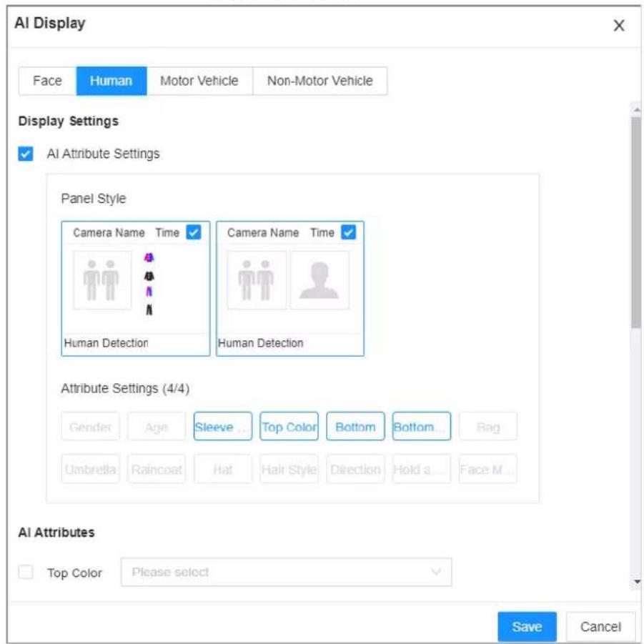Uncheck the face-snapshot panel style checkbox
The image size is (644, 644).
pos(348,232)
